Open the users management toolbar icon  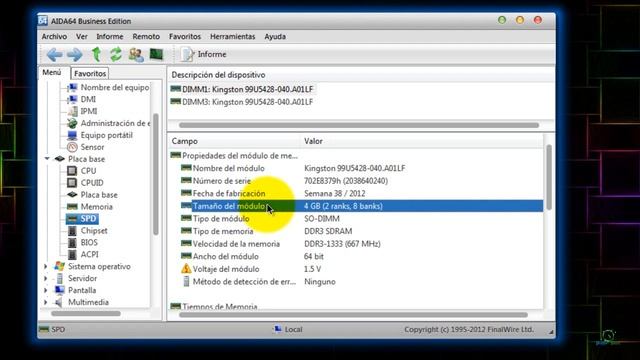(136, 54)
